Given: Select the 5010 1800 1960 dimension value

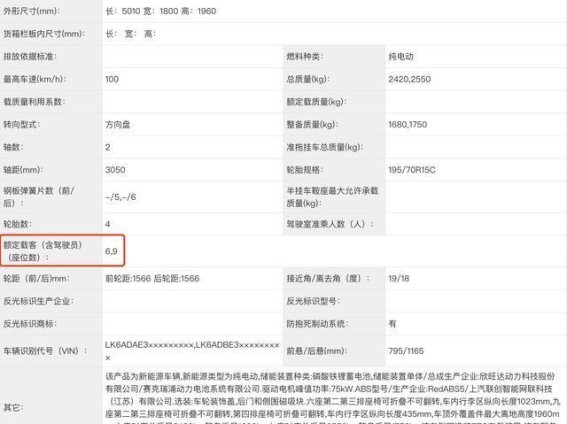Looking at the screenshot, I should [x=161, y=11].
